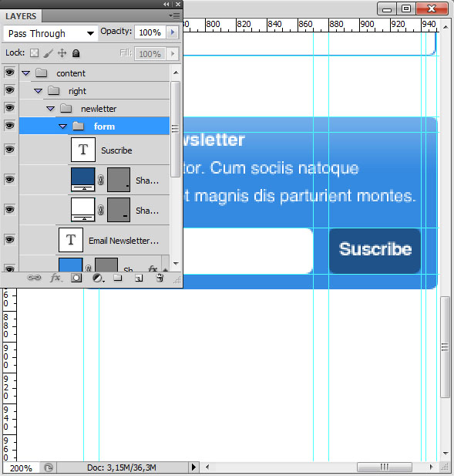Select the LAYERS panel tab
The height and width of the screenshot is (476, 454).
click(x=21, y=16)
